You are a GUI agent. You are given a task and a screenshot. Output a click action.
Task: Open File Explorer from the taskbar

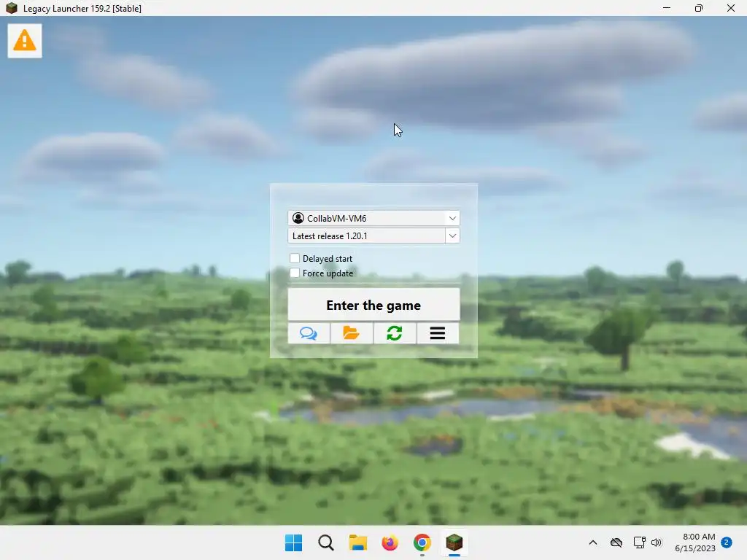[x=357, y=542]
